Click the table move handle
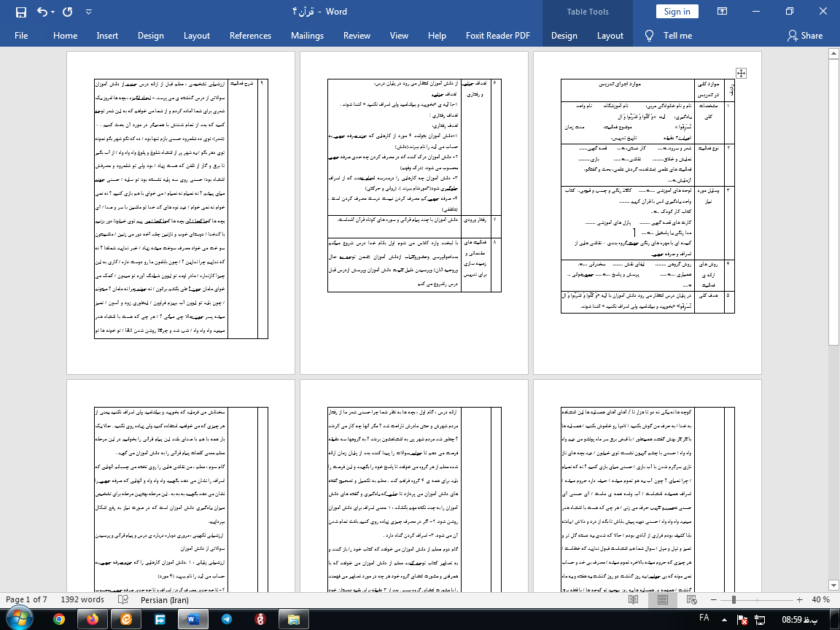 tap(741, 73)
